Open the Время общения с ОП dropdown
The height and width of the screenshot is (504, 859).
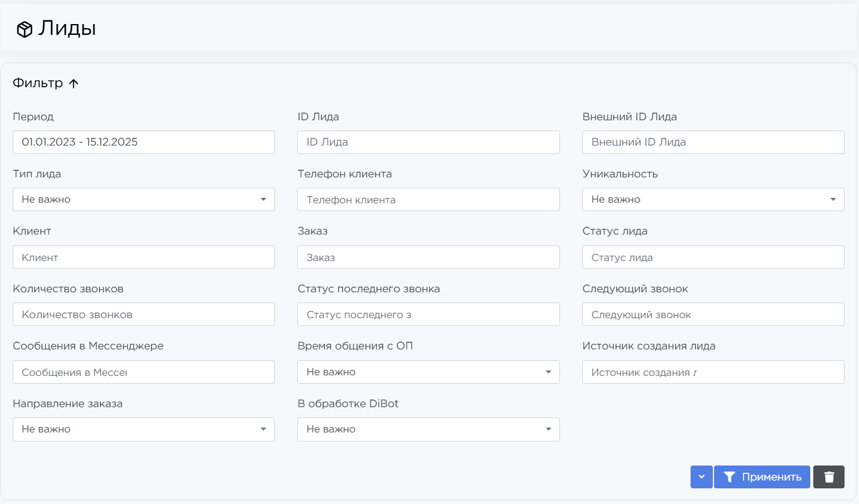click(428, 372)
